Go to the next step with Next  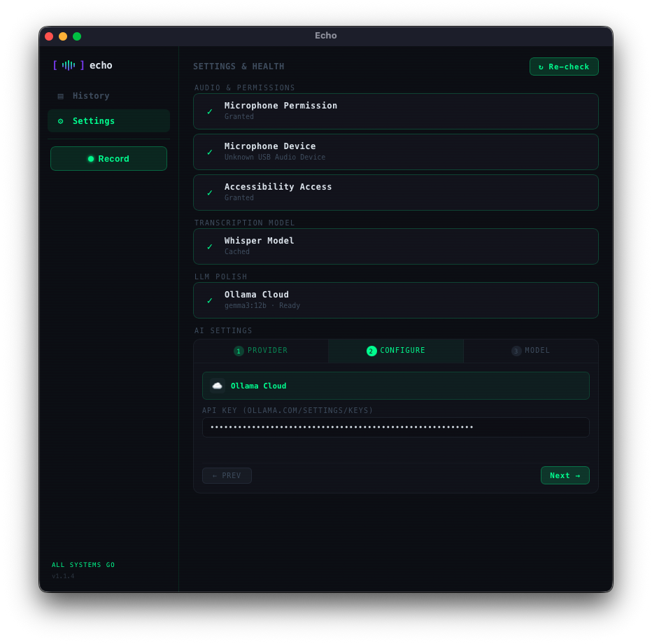(x=565, y=475)
